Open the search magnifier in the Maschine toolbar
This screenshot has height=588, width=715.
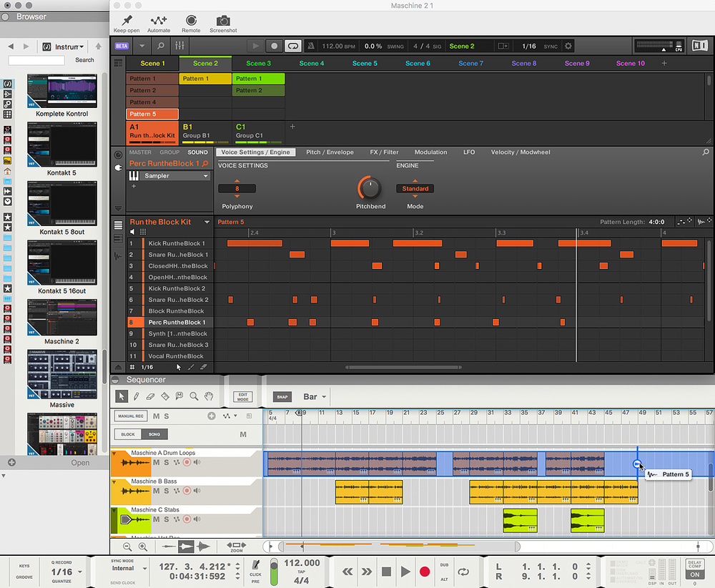[162, 46]
